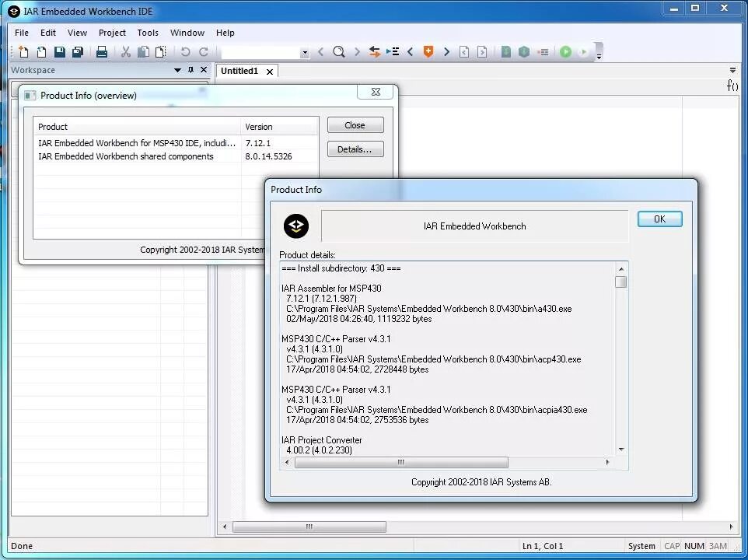This screenshot has width=748, height=560.
Task: Click version 8.0.14.5326 cell
Action: pyautogui.click(x=268, y=156)
